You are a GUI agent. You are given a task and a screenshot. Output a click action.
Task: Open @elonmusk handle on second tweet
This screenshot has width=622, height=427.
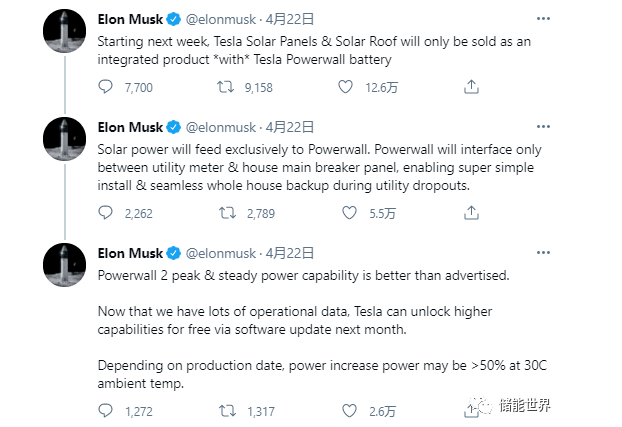(221, 127)
